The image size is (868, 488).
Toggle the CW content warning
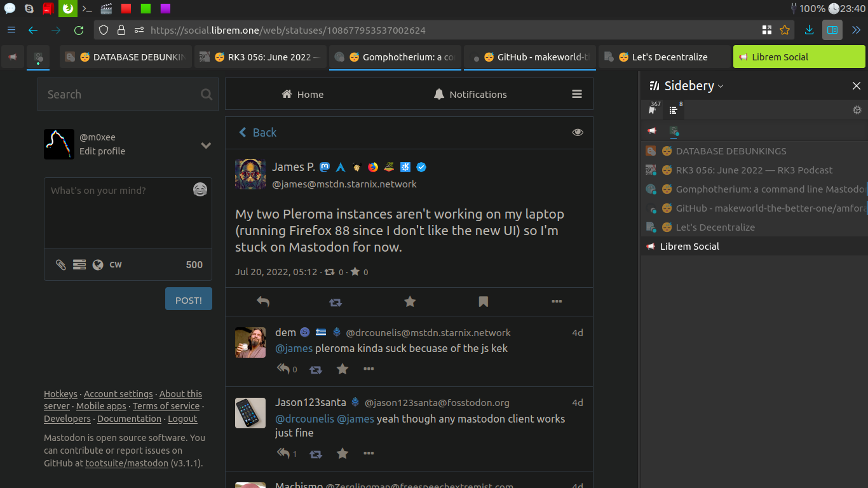pyautogui.click(x=116, y=265)
